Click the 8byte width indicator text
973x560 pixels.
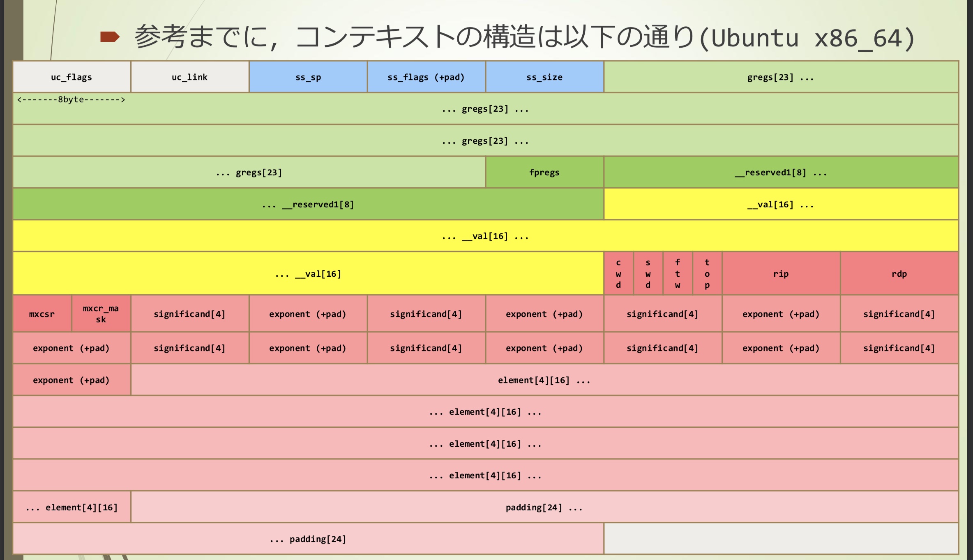tap(71, 100)
